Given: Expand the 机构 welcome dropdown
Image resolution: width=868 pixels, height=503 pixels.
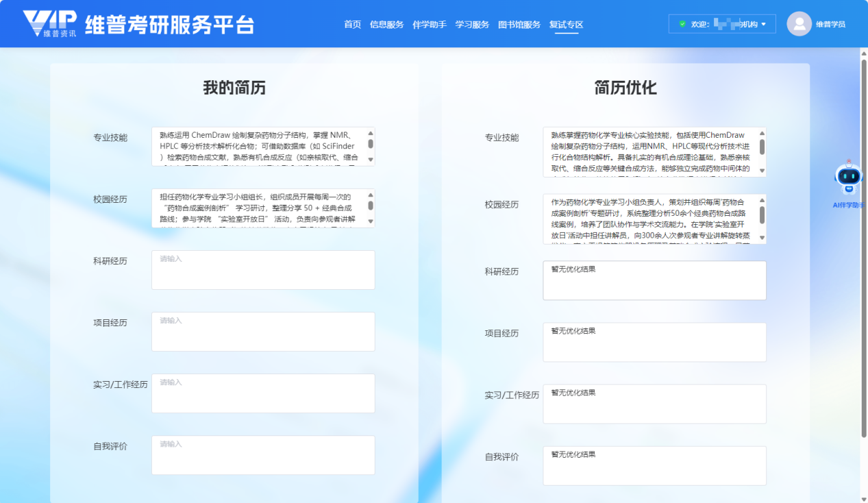Looking at the screenshot, I should (762, 24).
